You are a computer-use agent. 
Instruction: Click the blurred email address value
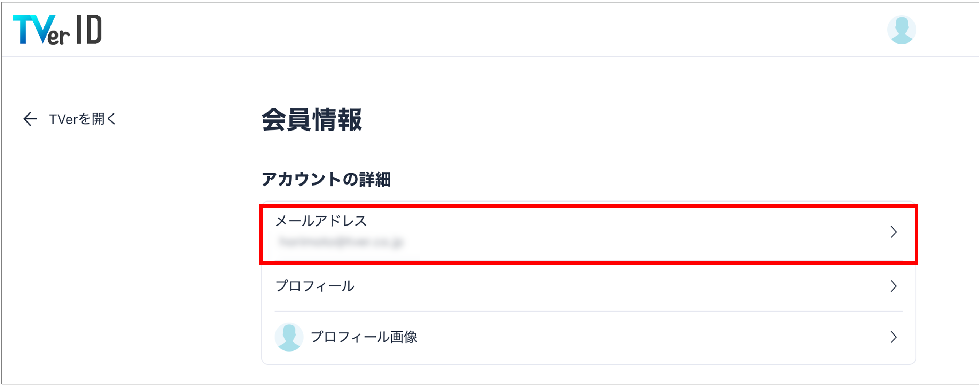pos(340,242)
